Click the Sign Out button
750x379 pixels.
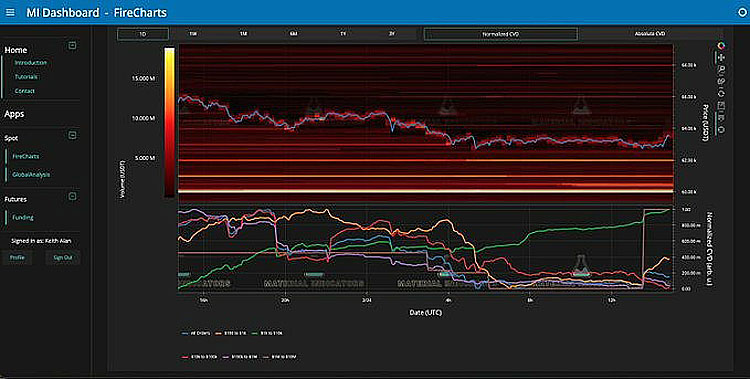(63, 257)
